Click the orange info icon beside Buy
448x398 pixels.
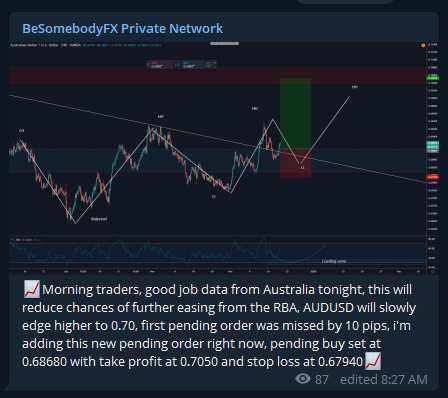[208, 65]
